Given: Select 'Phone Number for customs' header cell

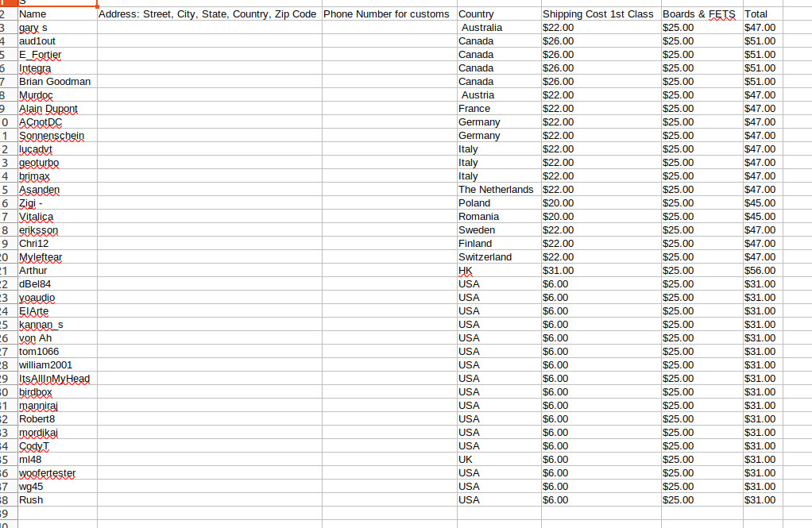Looking at the screenshot, I should click(x=389, y=14).
